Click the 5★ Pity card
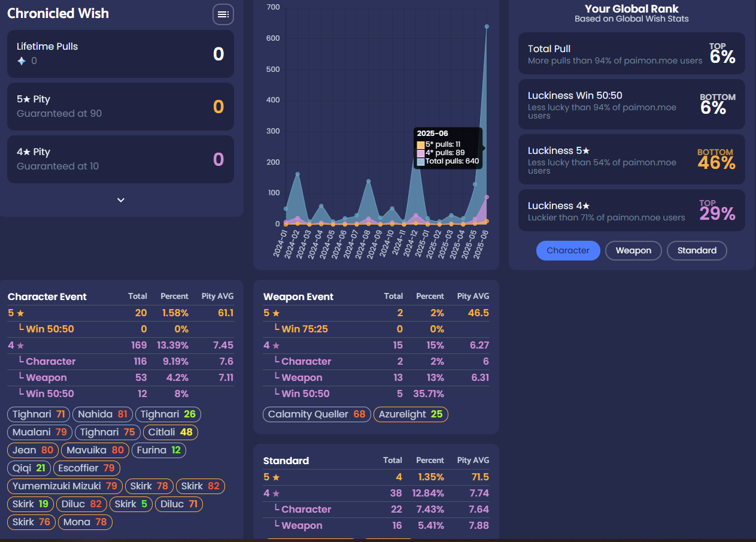The height and width of the screenshot is (542, 756). point(120,107)
